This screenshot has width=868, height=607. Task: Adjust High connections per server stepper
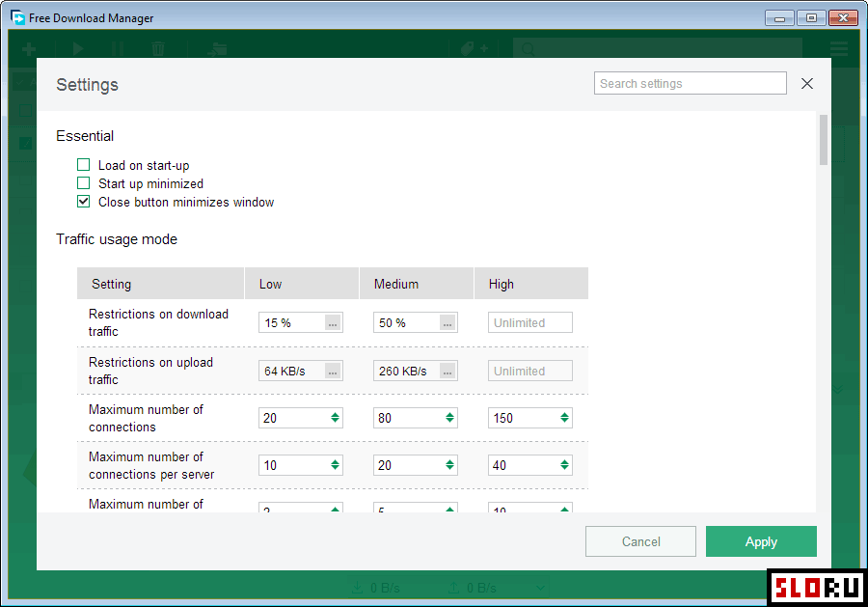pos(564,465)
